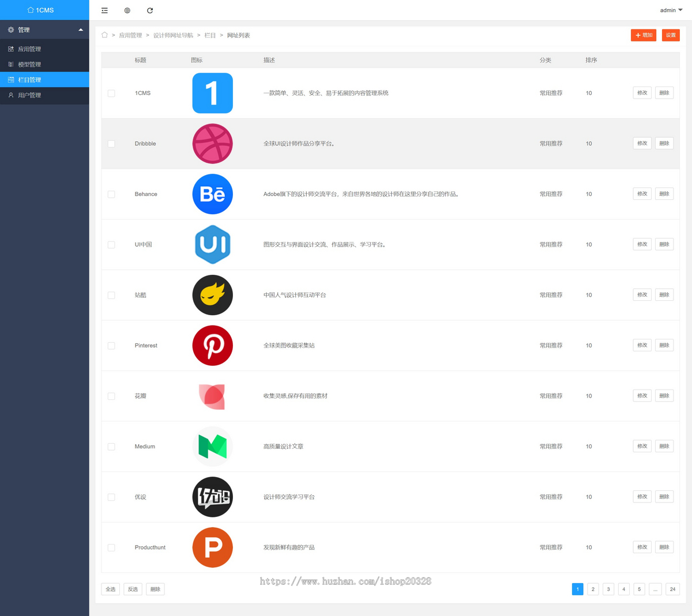The image size is (692, 616).
Task: Click the Behance Bē logo icon
Action: pos(212,194)
